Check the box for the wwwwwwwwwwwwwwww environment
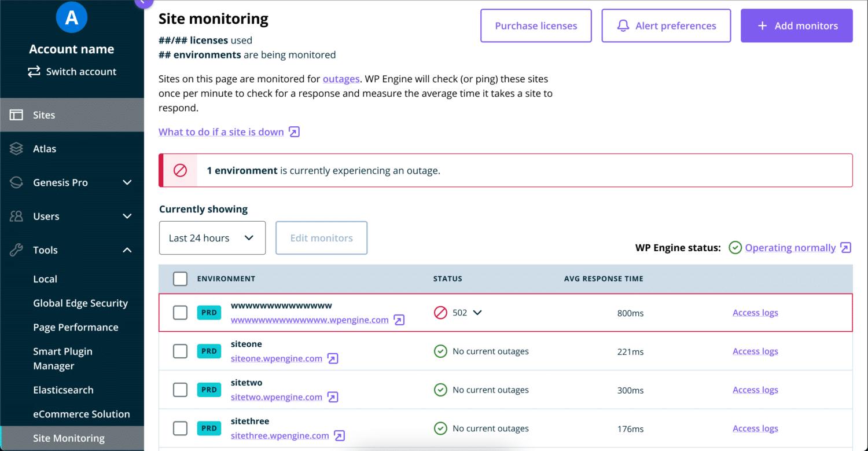 (180, 312)
